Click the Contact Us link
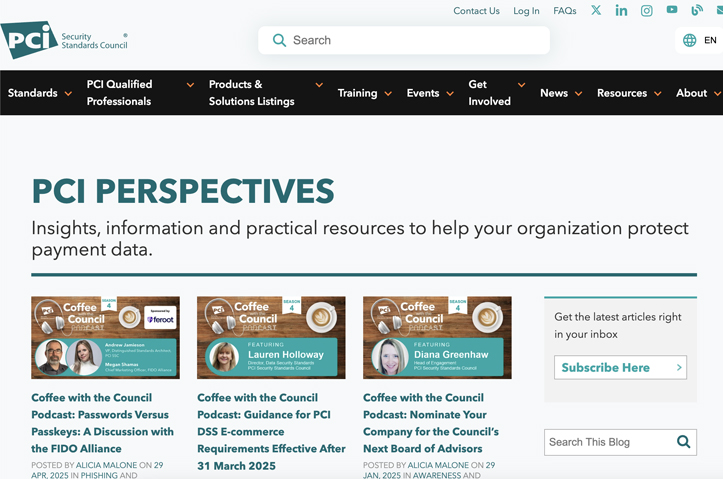The image size is (723, 479). pos(476,11)
